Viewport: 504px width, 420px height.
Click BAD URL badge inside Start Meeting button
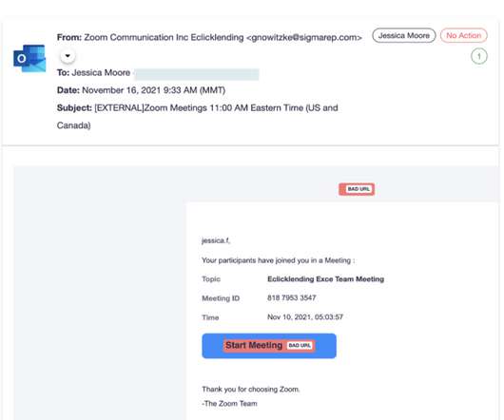point(300,346)
